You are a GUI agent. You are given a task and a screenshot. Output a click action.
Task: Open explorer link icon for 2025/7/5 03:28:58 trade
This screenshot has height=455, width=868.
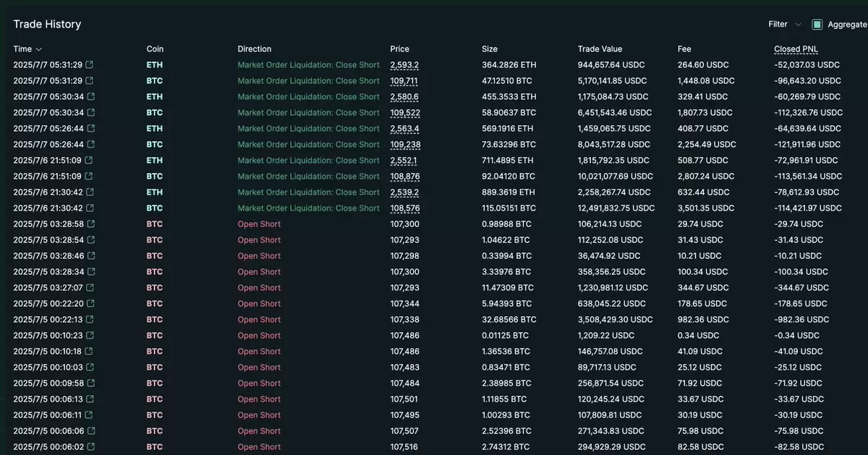click(91, 224)
